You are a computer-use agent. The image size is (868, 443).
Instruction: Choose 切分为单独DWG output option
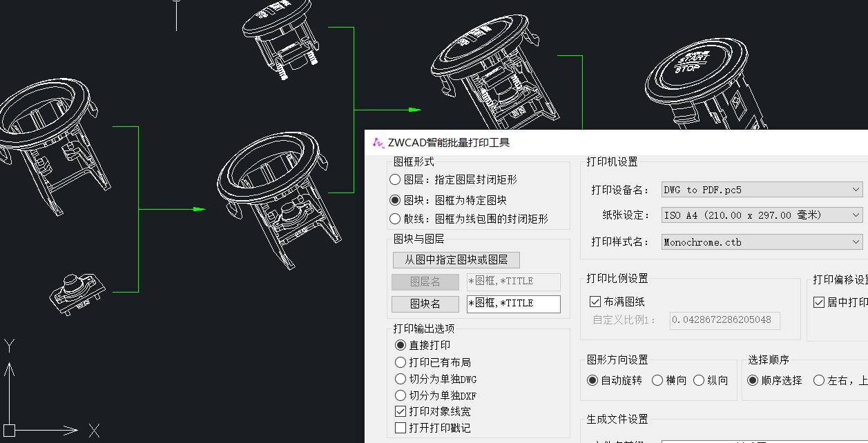click(x=401, y=378)
